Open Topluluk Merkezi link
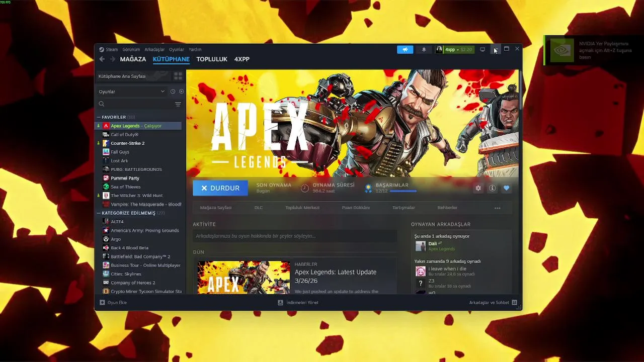This screenshot has width=644, height=362. 302,208
